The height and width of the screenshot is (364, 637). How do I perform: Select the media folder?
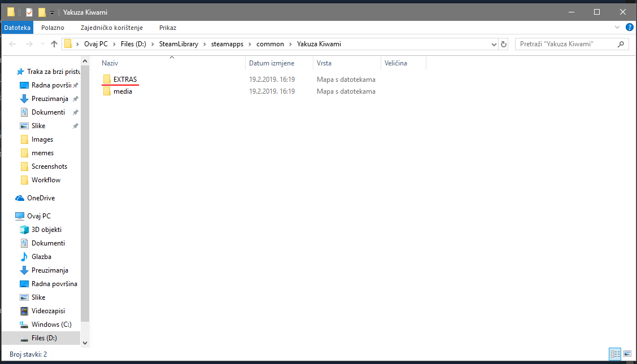click(x=123, y=91)
